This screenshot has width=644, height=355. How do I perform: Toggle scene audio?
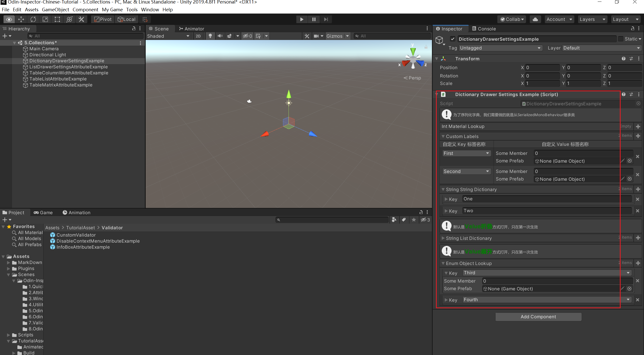coord(220,36)
